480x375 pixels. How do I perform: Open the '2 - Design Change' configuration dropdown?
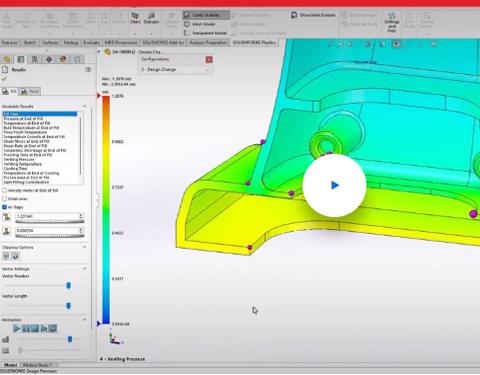(x=175, y=70)
